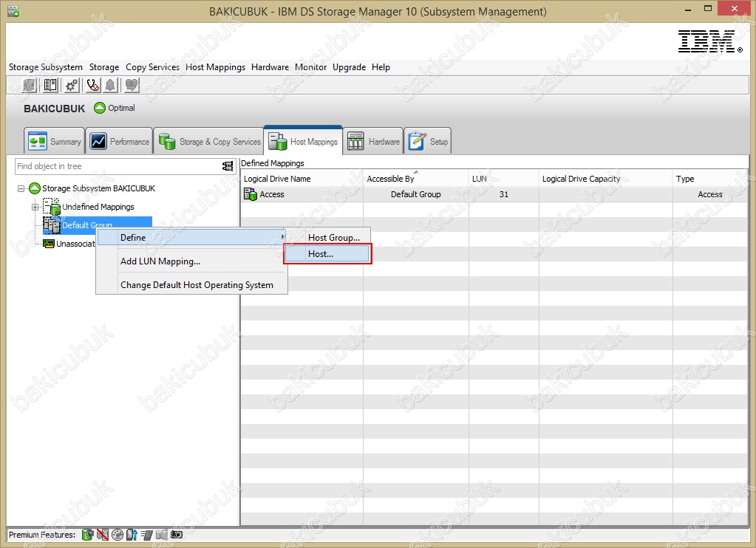The width and height of the screenshot is (756, 548).
Task: Open the Copy Services menu
Action: (x=152, y=67)
